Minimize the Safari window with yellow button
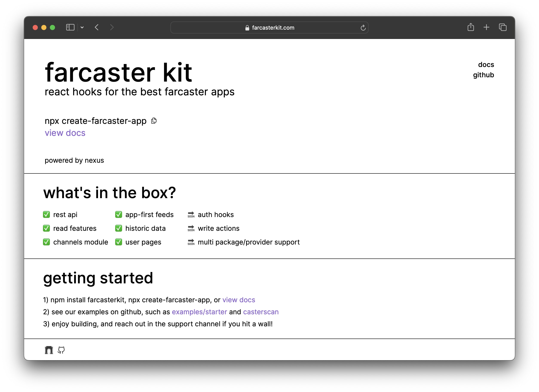 tap(44, 27)
